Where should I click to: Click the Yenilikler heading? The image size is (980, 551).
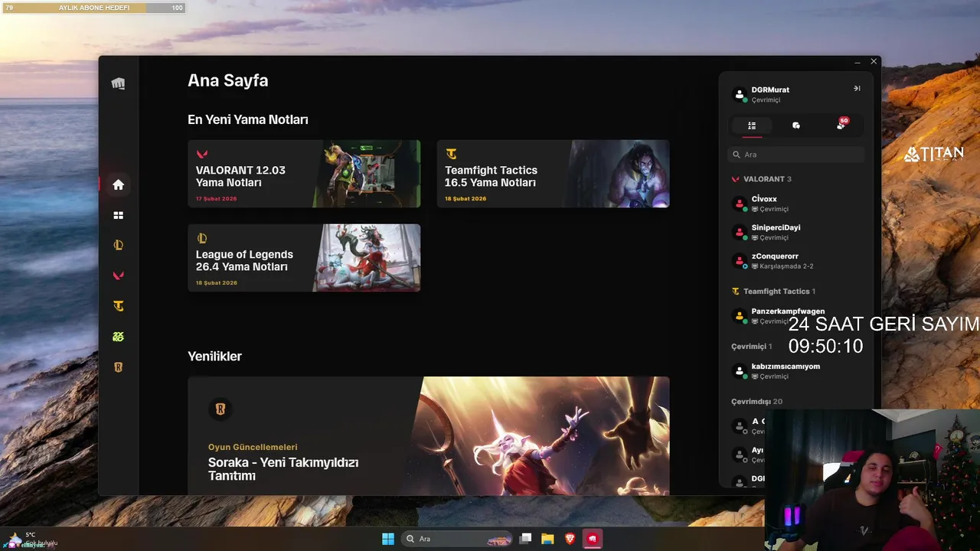[x=214, y=357]
